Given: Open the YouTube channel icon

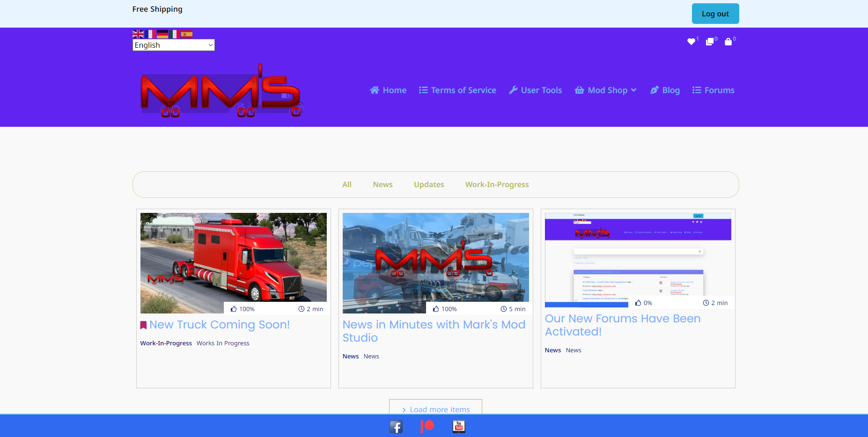Looking at the screenshot, I should pos(459,426).
